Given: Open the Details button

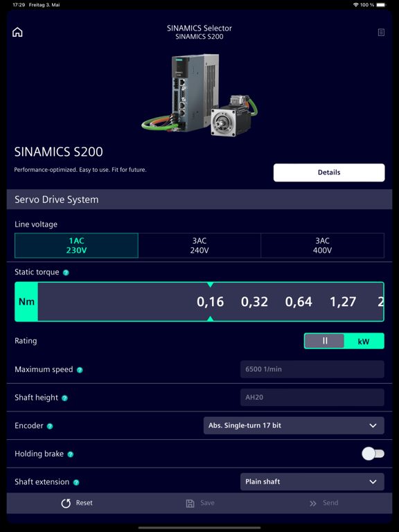Looking at the screenshot, I should point(329,172).
